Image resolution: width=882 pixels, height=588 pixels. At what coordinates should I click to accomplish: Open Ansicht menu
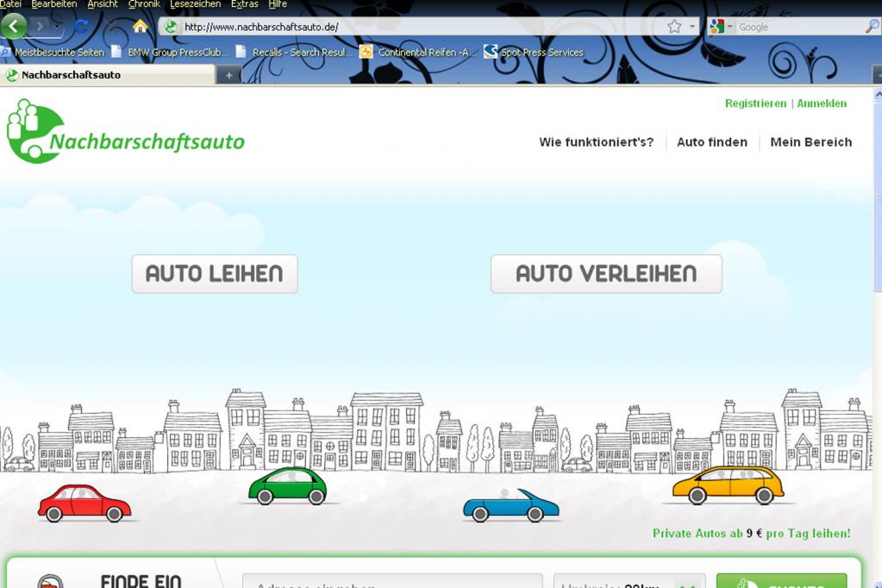pos(103,4)
